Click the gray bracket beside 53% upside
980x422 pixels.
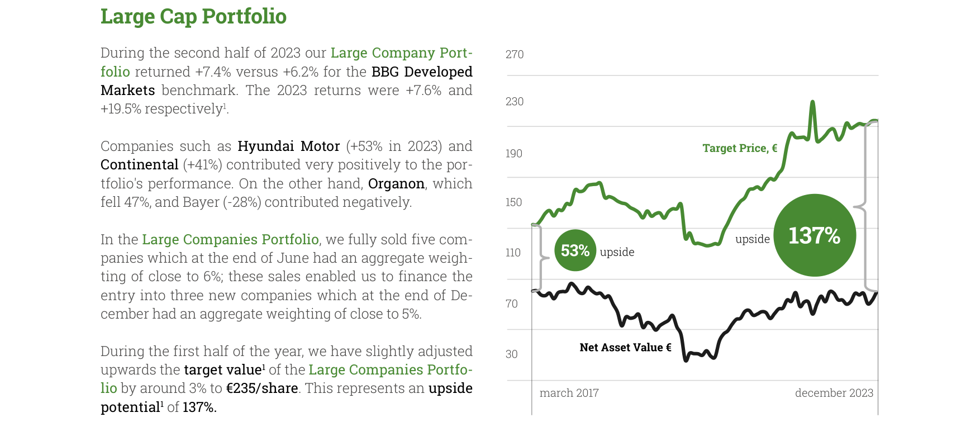[x=541, y=258]
